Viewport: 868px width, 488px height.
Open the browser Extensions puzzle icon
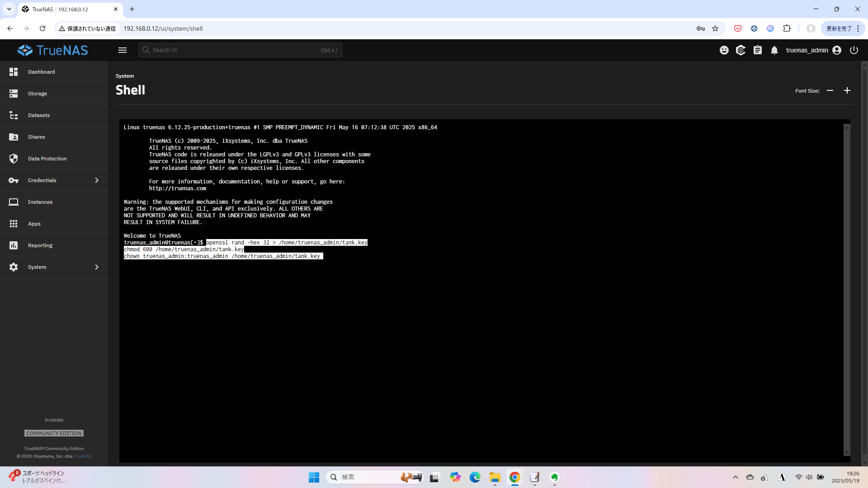(x=787, y=28)
